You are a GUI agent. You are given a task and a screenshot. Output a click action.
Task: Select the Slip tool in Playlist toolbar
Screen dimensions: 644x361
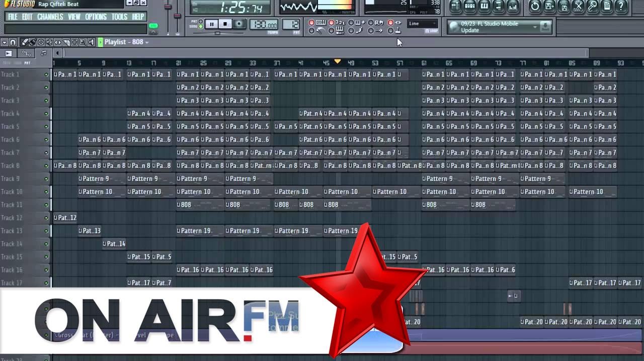click(58, 42)
